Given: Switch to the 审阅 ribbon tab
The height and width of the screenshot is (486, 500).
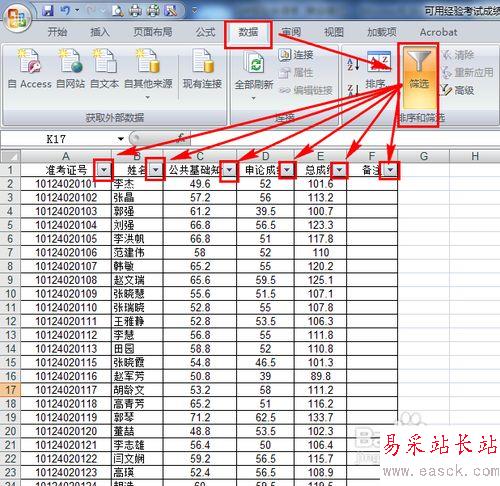Looking at the screenshot, I should [x=291, y=32].
